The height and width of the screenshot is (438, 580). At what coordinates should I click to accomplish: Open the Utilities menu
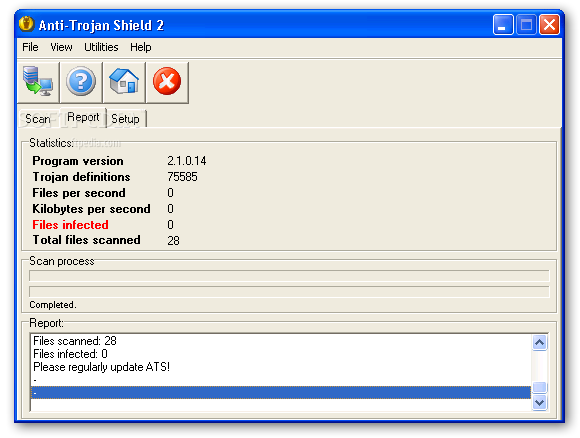pyautogui.click(x=101, y=47)
